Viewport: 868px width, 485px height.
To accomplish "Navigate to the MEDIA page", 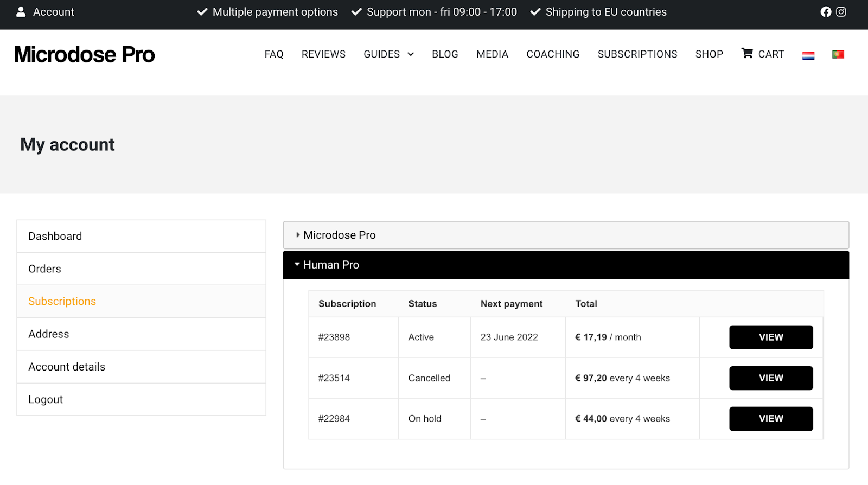I will click(492, 54).
